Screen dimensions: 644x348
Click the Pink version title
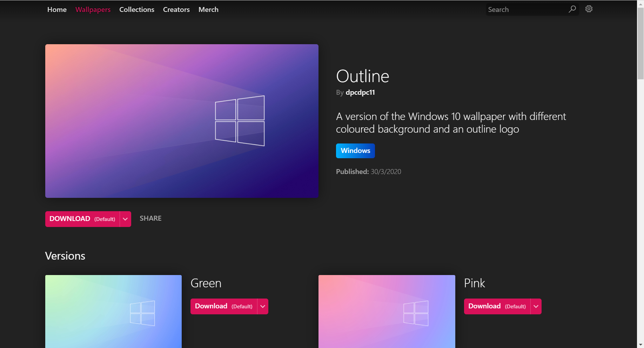click(x=475, y=283)
